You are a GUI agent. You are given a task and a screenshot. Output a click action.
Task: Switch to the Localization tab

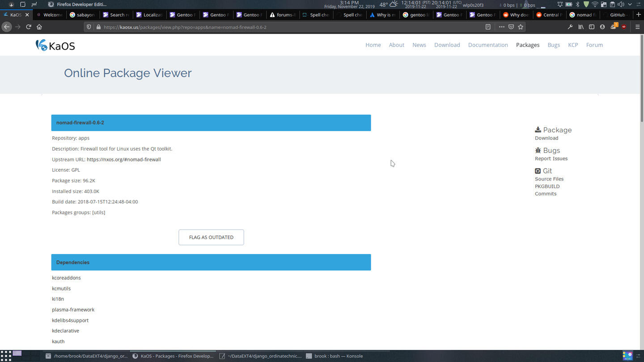(149, 15)
